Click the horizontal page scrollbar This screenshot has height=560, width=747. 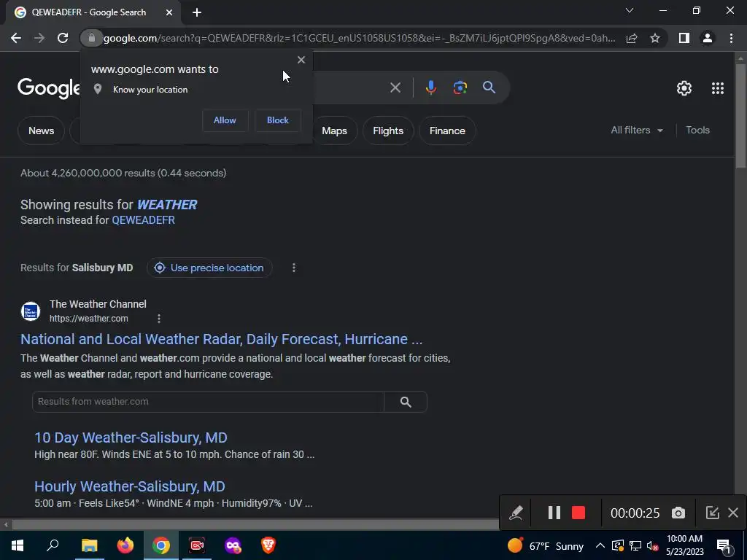pos(255,525)
